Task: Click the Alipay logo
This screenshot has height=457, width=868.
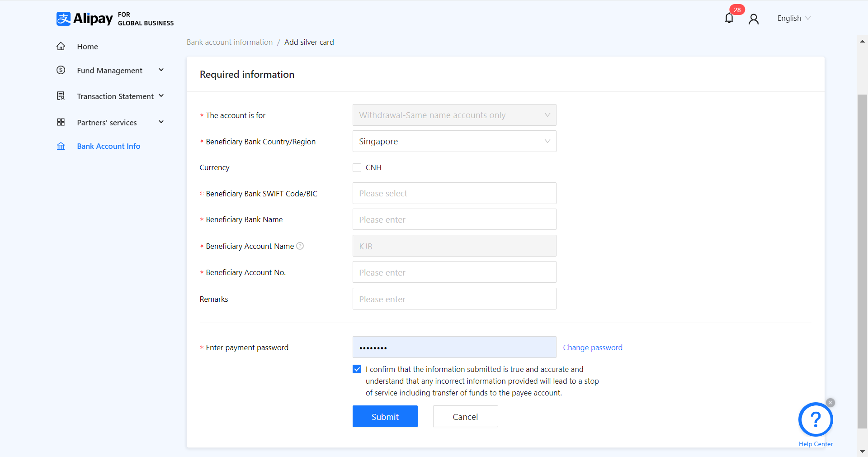Action: (85, 19)
